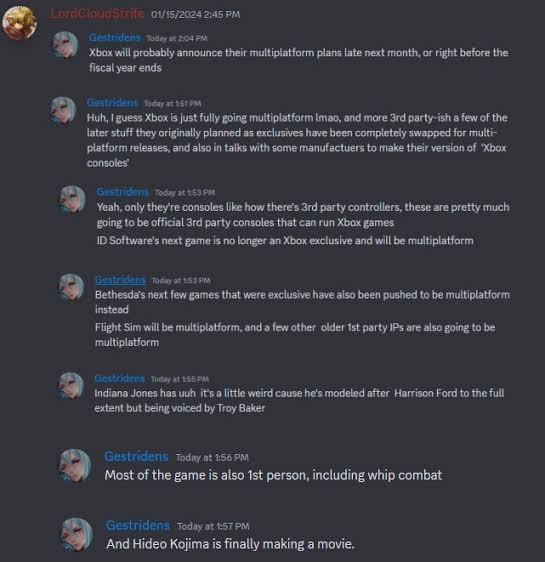545x562 pixels.
Task: Open the LordCloudStrife username link
Action: (x=97, y=14)
